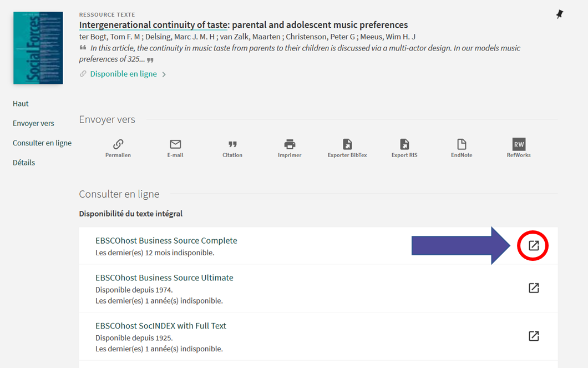
Task: Open the article title link
Action: pyautogui.click(x=243, y=25)
